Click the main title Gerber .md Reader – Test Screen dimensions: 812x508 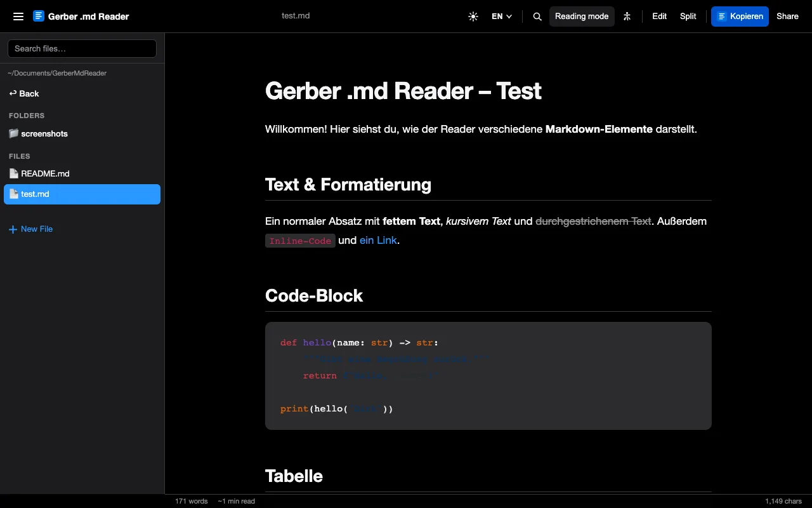[x=403, y=91]
